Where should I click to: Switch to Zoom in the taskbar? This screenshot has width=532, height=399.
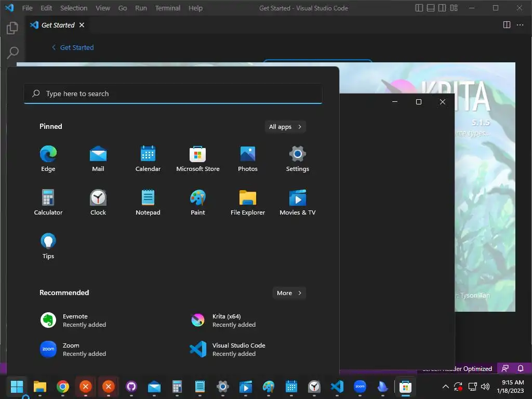pos(360,387)
